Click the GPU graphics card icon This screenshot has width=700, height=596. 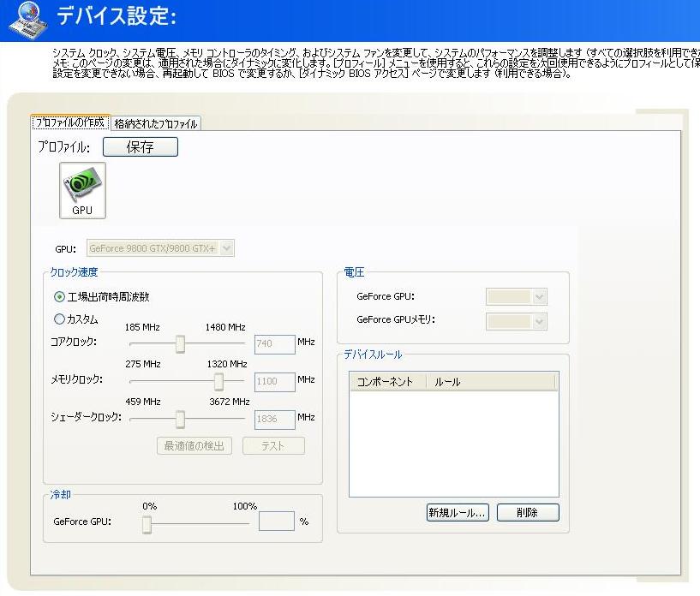tap(82, 190)
